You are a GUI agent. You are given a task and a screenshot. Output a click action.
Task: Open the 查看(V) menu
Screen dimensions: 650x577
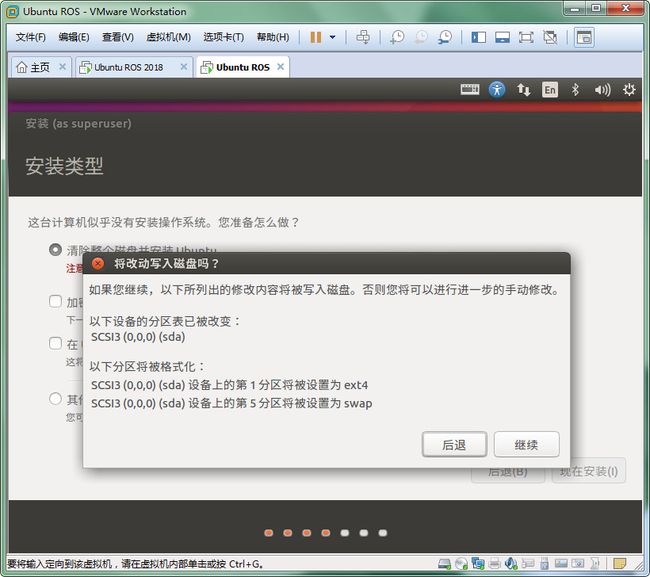[x=118, y=37]
